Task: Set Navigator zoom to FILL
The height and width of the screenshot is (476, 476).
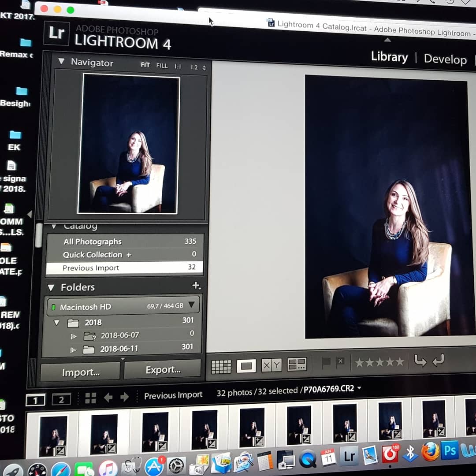Action: click(162, 66)
